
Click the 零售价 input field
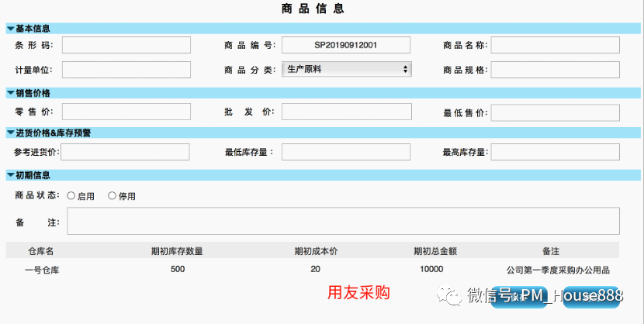pyautogui.click(x=126, y=112)
